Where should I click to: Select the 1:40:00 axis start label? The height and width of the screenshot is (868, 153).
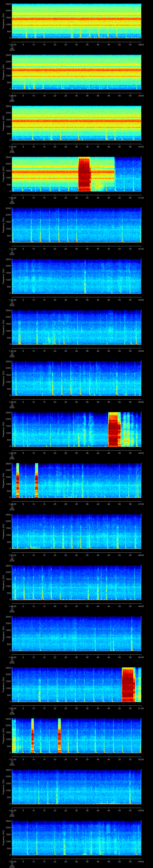tap(12, 197)
